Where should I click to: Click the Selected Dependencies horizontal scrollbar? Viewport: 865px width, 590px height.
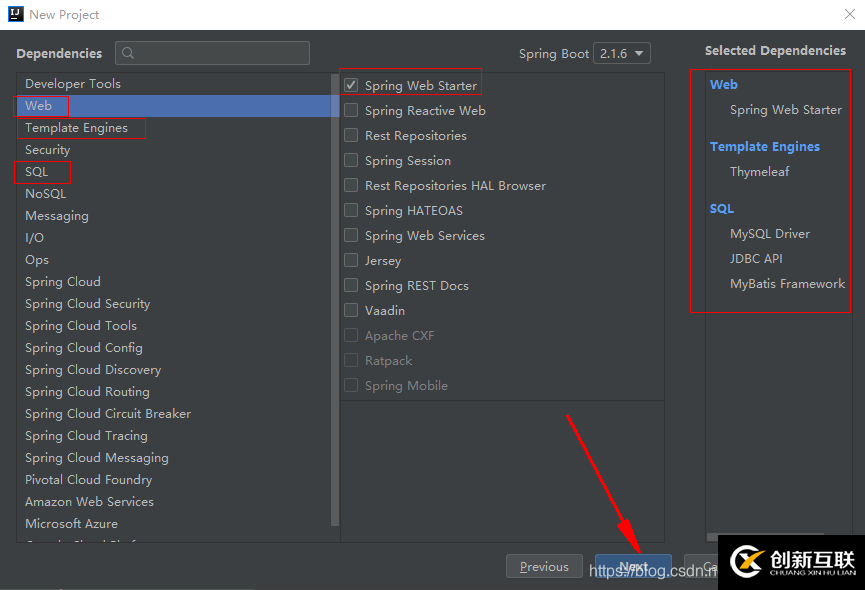pyautogui.click(x=766, y=537)
